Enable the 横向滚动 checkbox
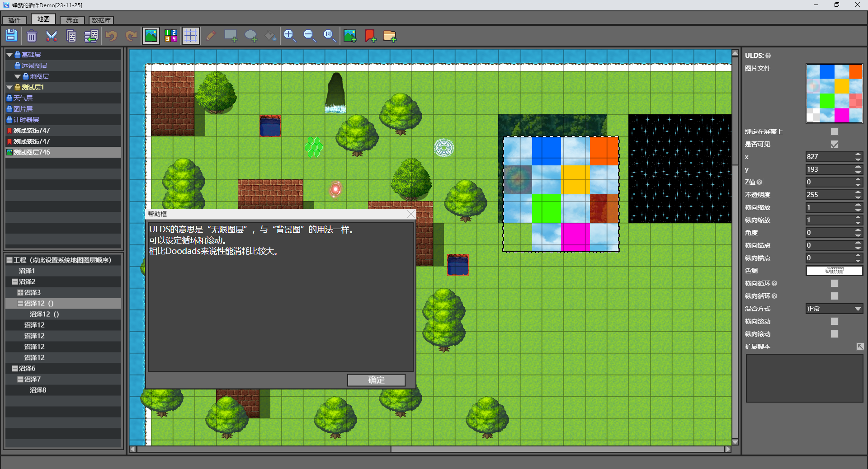 point(835,321)
